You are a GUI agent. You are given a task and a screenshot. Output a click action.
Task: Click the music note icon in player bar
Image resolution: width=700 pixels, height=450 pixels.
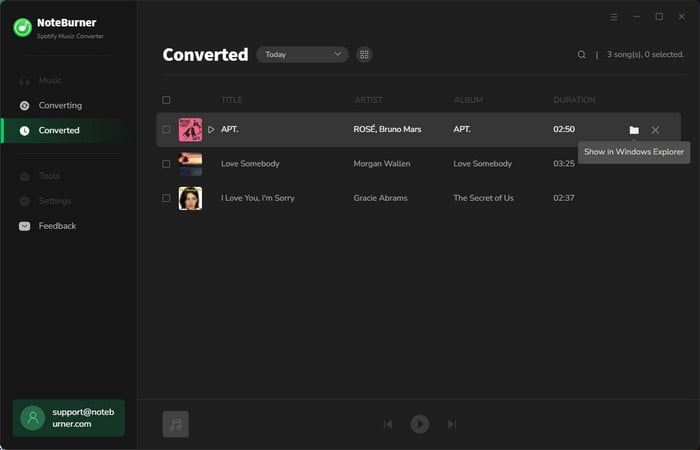[176, 424]
